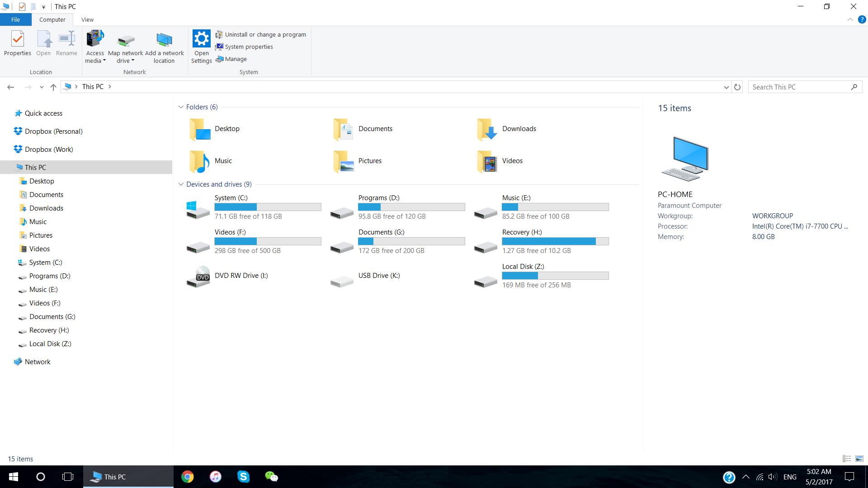The width and height of the screenshot is (868, 488).
Task: Select This PC in the sidebar
Action: point(36,167)
